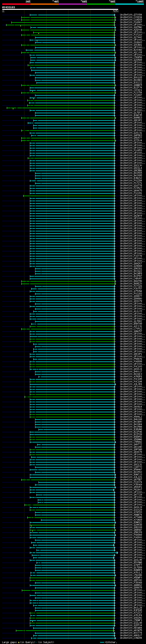This screenshot has width=146, height=644.
Task: Select the UniRef100_A5A4L2 label
Action: pyautogui.click(x=131, y=417)
